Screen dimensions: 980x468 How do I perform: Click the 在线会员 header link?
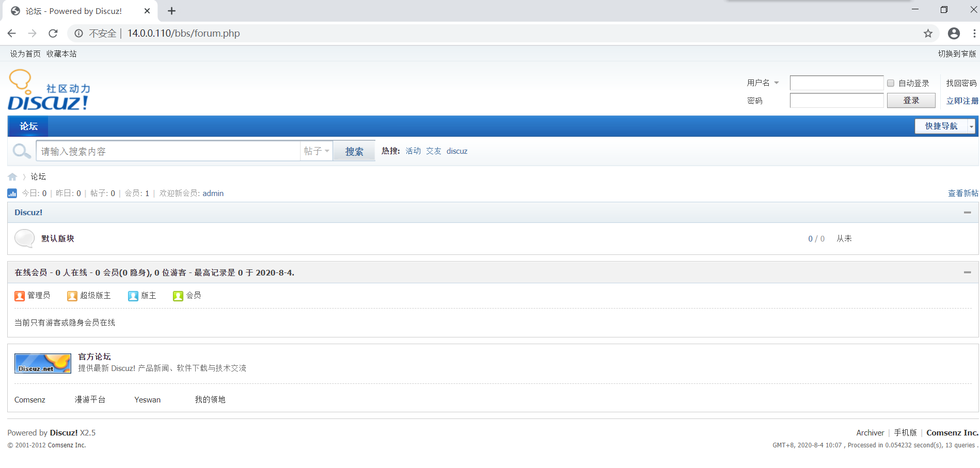tap(30, 272)
